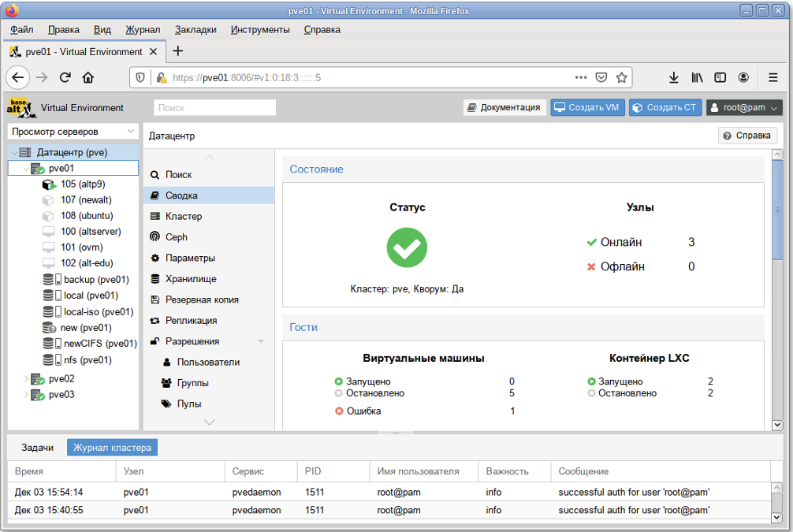Collapse the Разрешения submenu arrow
Image resolution: width=793 pixels, height=532 pixels.
pos(261,341)
